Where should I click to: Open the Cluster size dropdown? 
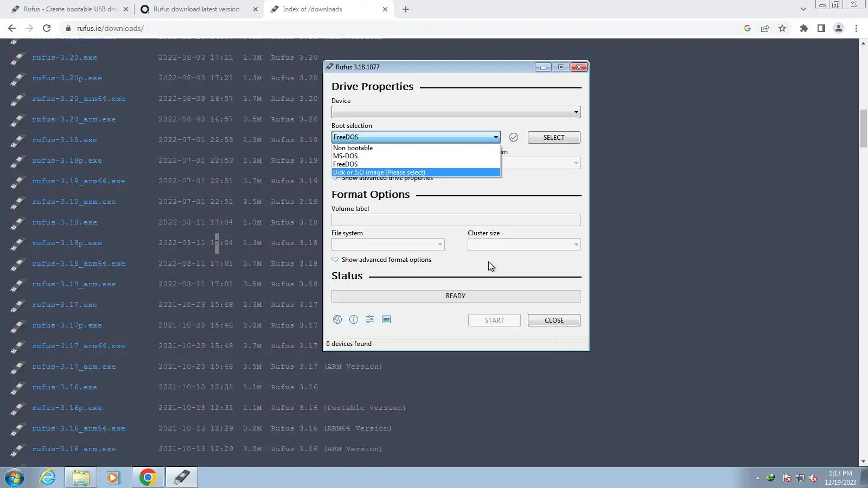(524, 245)
